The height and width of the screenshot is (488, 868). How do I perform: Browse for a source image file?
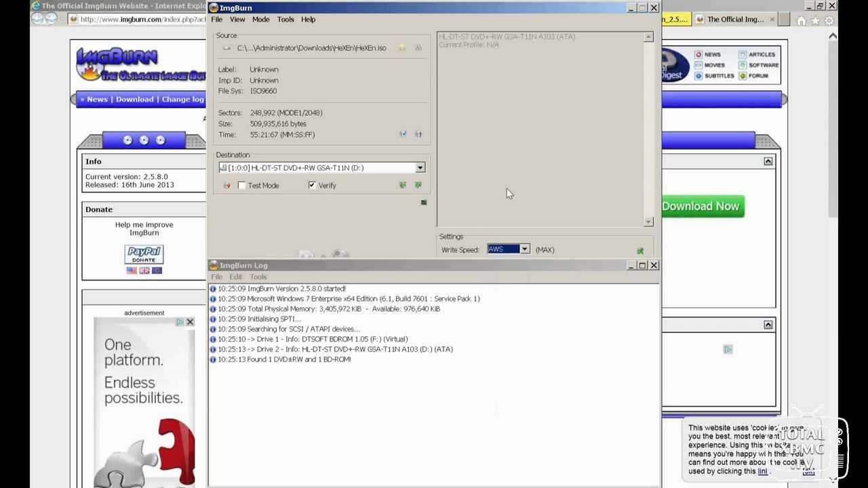402,47
